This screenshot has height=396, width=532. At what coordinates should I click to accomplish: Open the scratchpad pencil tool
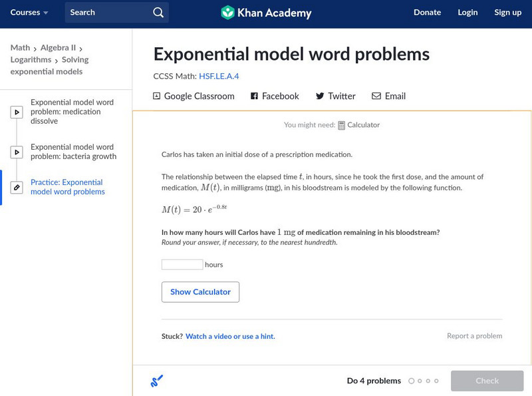157,381
